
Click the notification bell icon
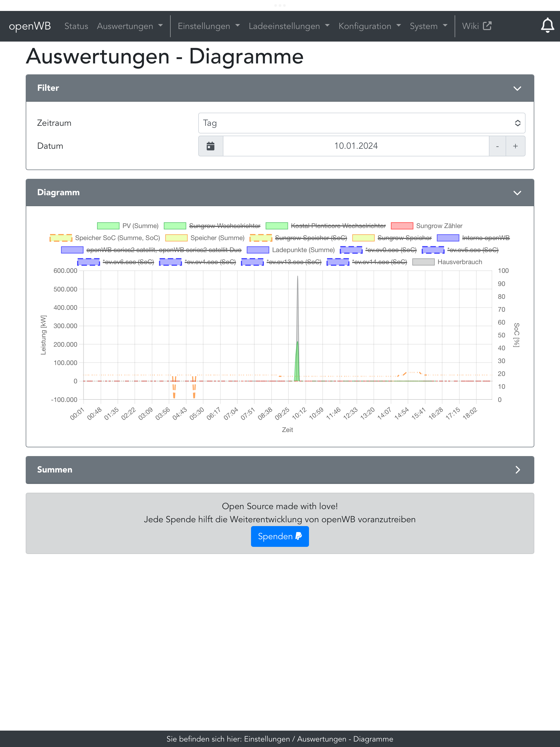point(547,26)
